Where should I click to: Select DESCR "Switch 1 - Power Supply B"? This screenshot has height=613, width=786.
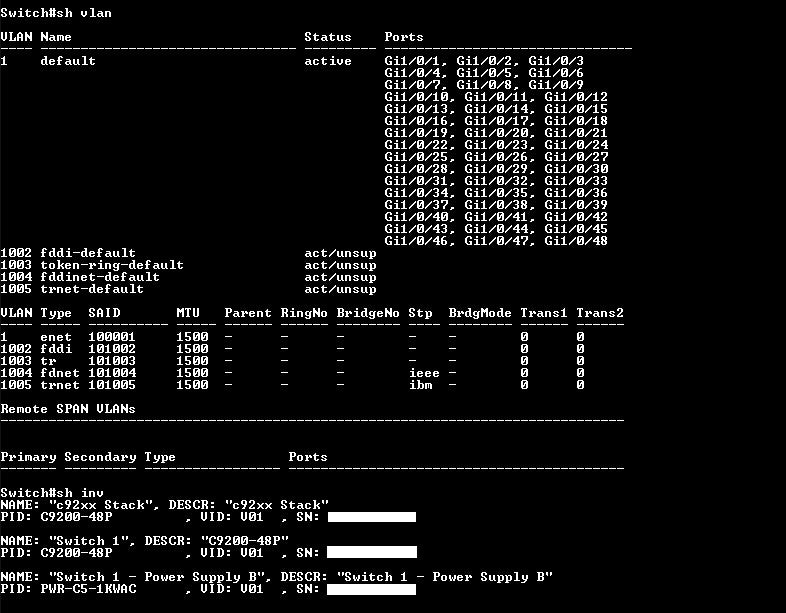coord(445,577)
